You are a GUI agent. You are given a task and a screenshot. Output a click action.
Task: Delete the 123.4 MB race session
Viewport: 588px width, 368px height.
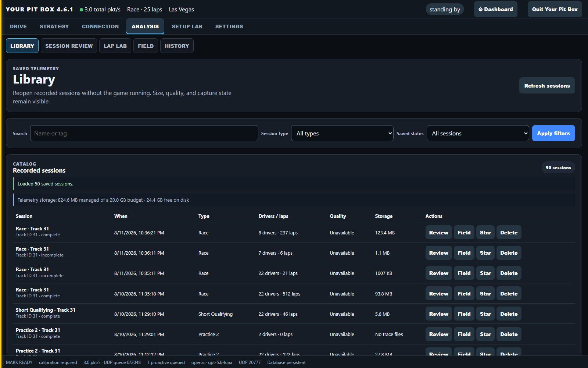point(509,233)
